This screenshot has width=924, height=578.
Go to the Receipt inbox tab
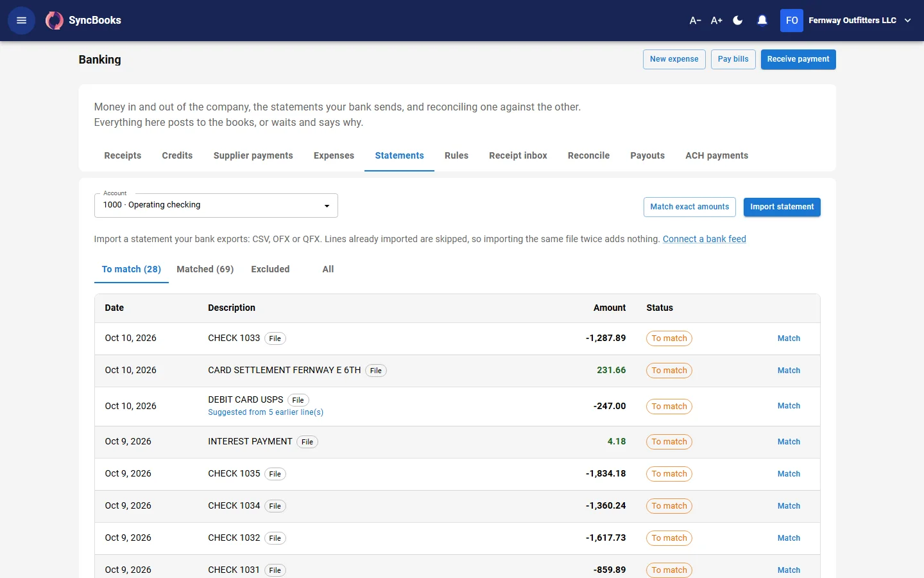pyautogui.click(x=518, y=155)
